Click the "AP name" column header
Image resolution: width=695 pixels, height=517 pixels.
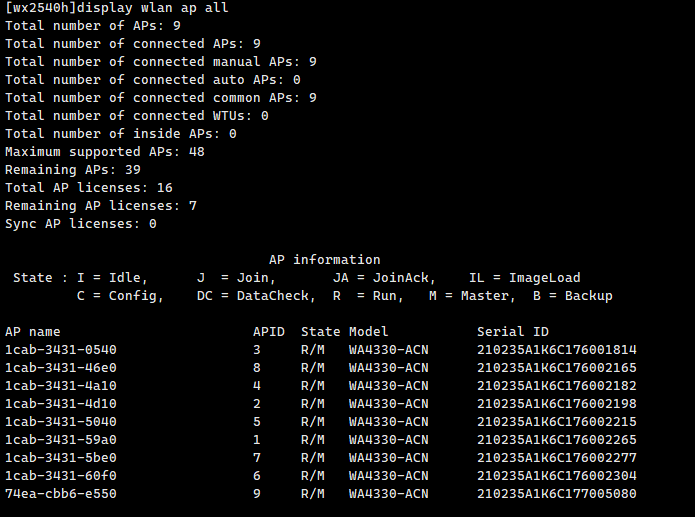click(x=33, y=332)
